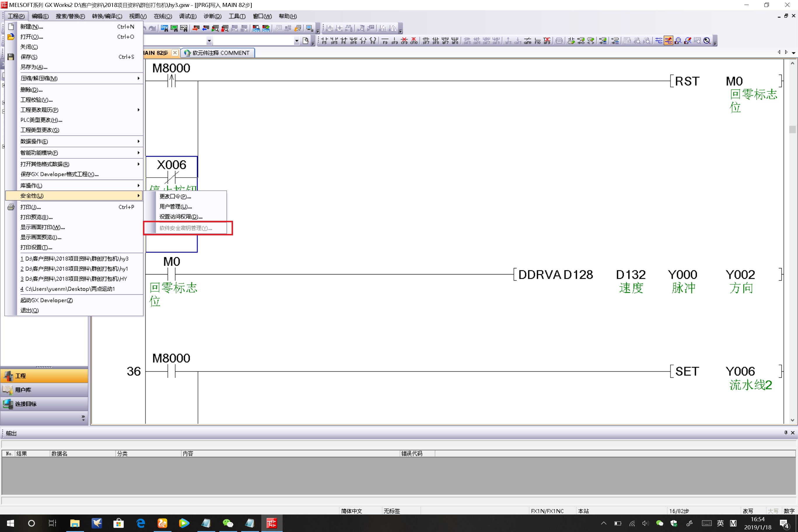Click the vertical scrollbar thumb in ladder editor

click(x=792, y=129)
